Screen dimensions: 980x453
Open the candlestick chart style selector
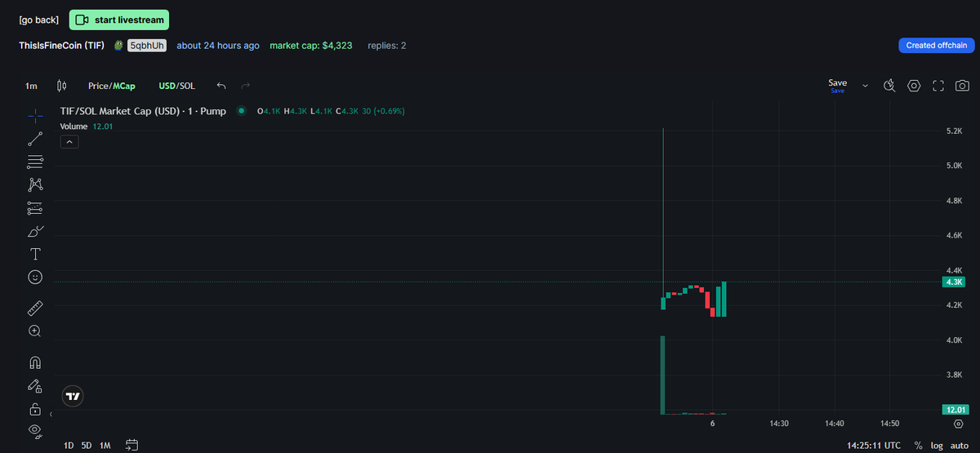[x=61, y=86]
